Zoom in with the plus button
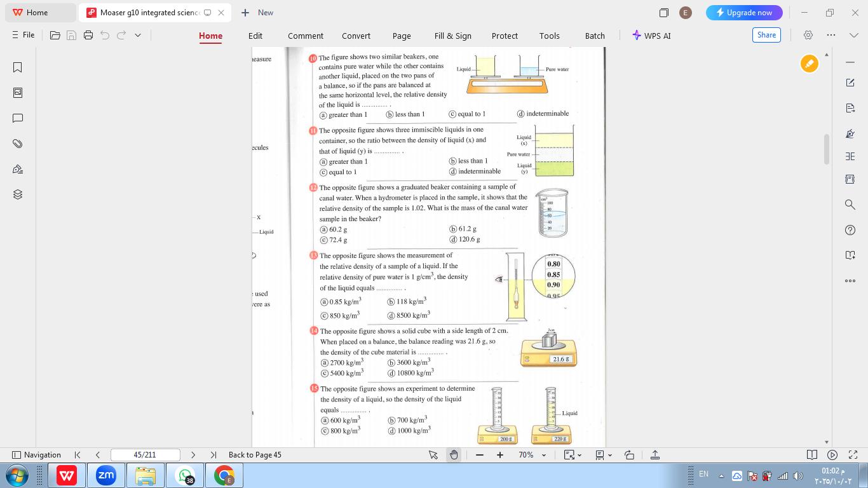The height and width of the screenshot is (488, 868). pos(500,455)
